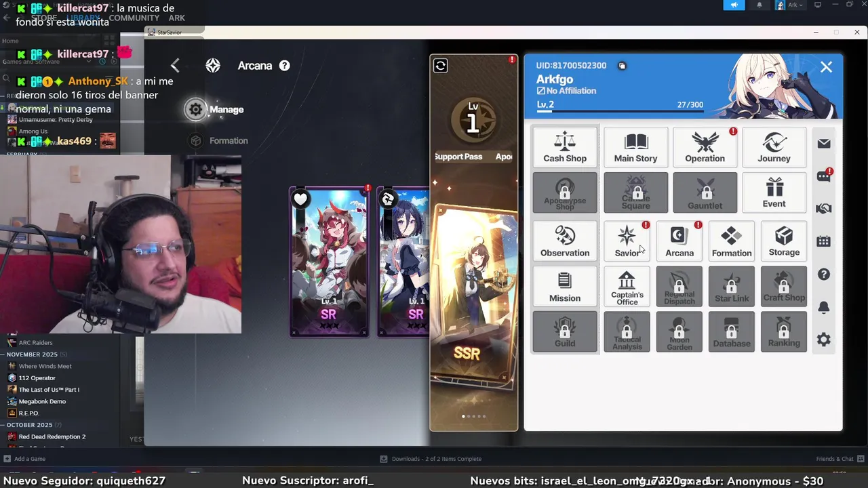The image size is (868, 488).
Task: Select the Manage tab
Action: click(214, 109)
